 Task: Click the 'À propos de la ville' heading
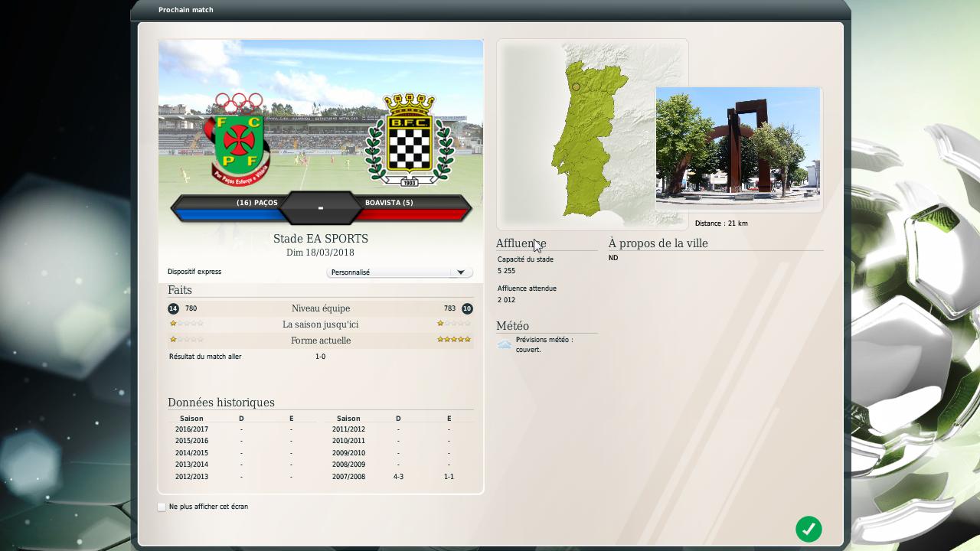658,243
